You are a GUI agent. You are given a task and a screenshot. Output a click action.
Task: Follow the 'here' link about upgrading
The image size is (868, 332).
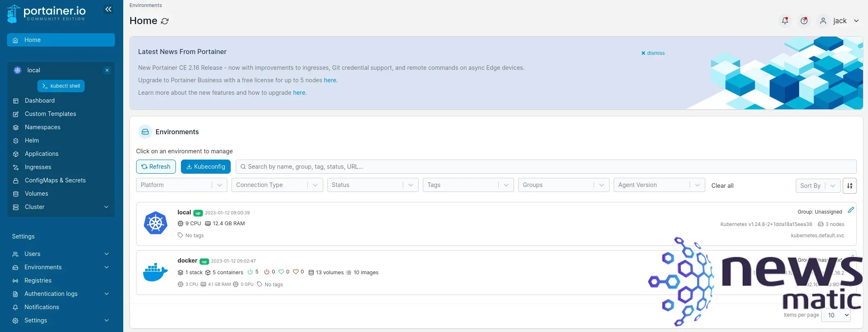pyautogui.click(x=299, y=93)
